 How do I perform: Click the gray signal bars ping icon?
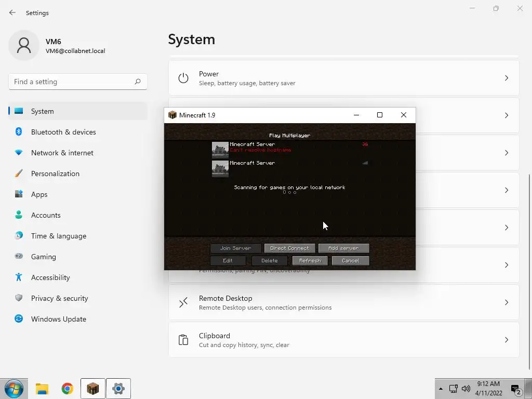[x=365, y=163]
